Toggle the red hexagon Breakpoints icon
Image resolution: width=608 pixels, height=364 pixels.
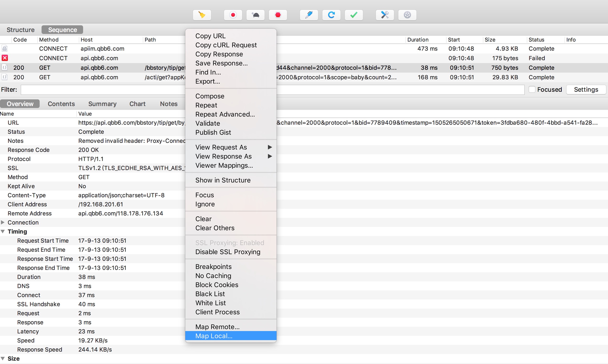pyautogui.click(x=278, y=15)
